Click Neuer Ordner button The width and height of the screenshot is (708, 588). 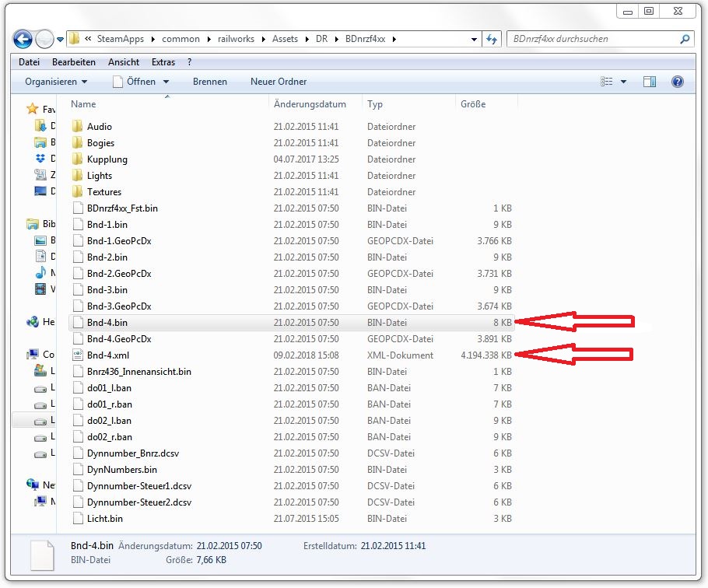pyautogui.click(x=279, y=82)
